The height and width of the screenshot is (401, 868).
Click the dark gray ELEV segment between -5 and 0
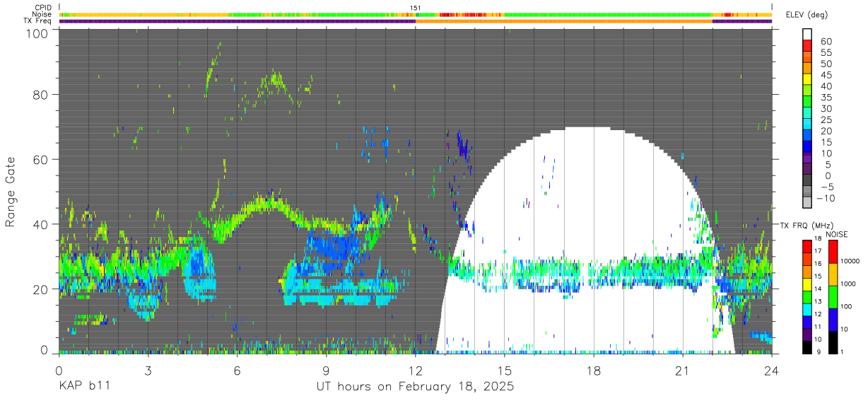tap(807, 181)
